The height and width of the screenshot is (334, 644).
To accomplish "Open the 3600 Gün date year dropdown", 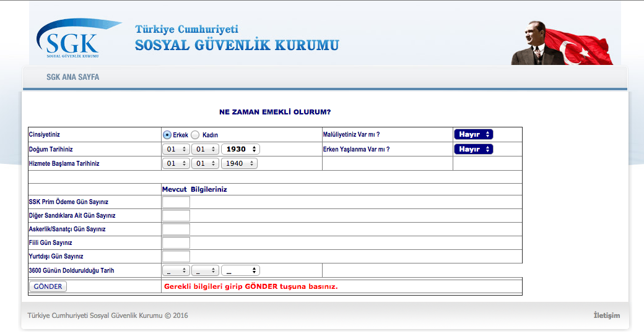I will pyautogui.click(x=240, y=270).
